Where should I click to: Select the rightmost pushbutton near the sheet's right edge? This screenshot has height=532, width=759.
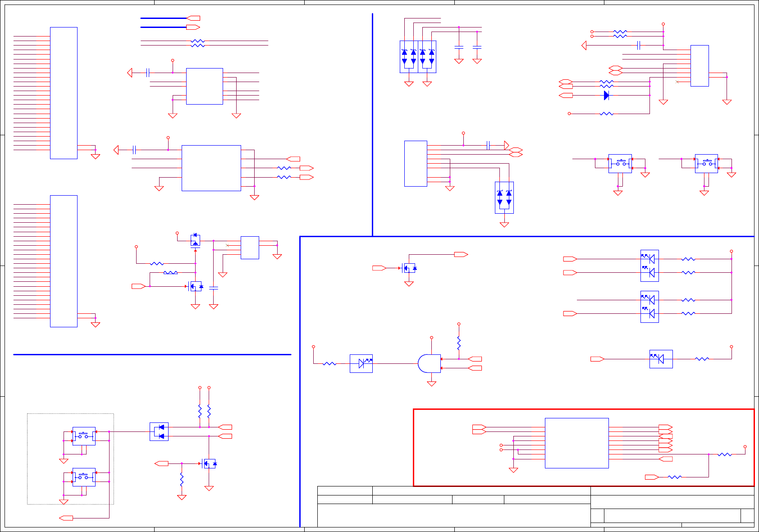706,164
